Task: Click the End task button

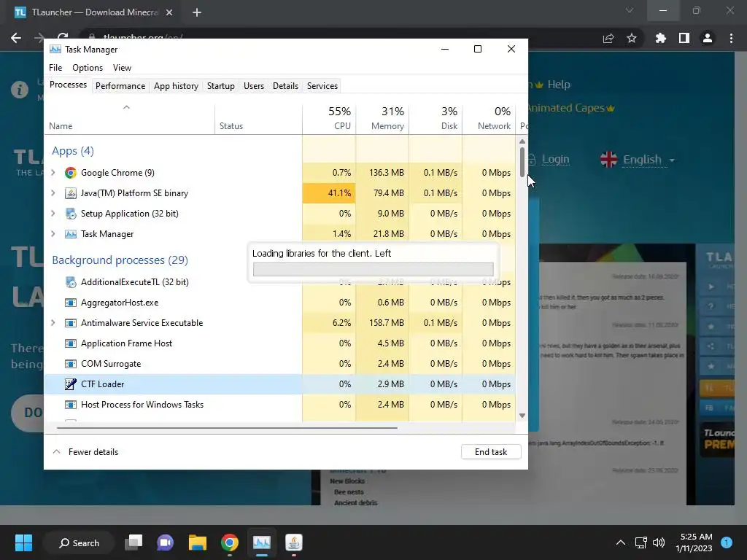Action: 491,452
